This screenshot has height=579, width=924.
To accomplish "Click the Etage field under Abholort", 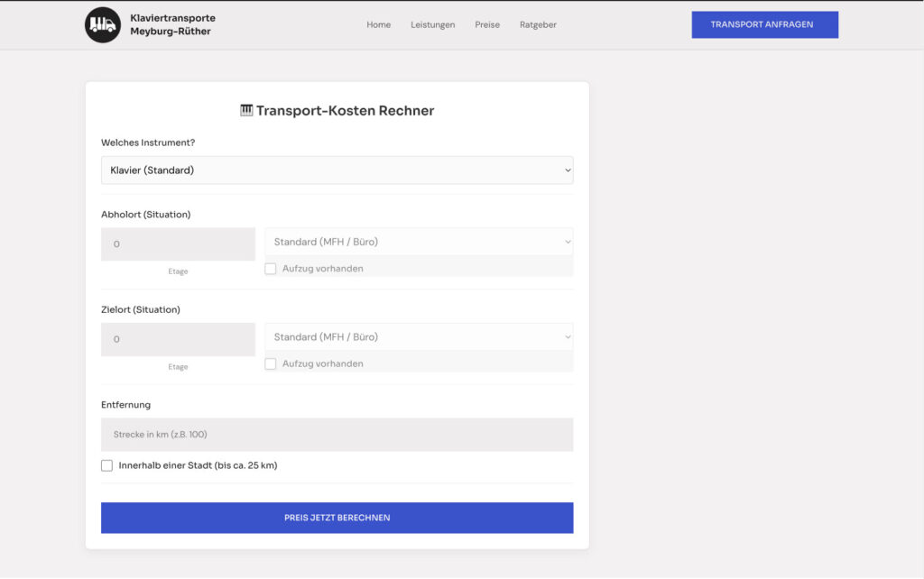I will (x=178, y=244).
